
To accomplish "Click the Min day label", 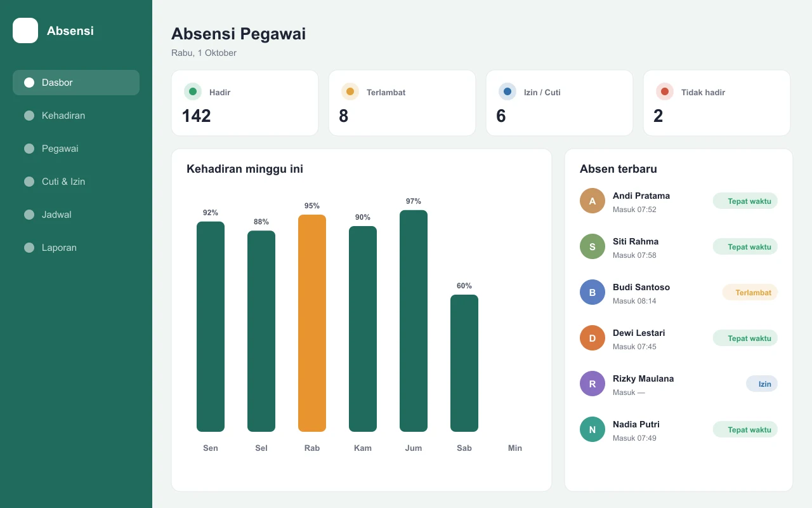I will tap(515, 448).
